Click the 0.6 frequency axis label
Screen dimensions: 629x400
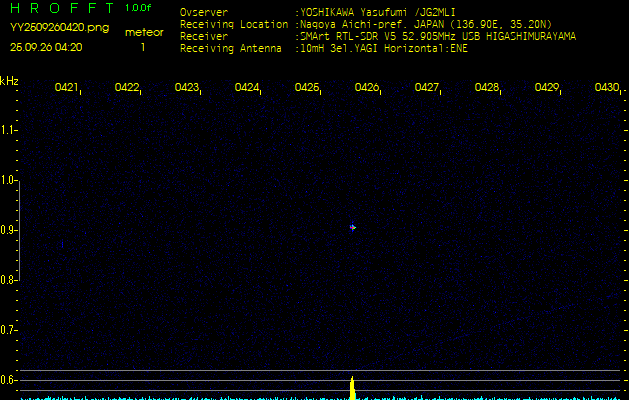click(9, 379)
